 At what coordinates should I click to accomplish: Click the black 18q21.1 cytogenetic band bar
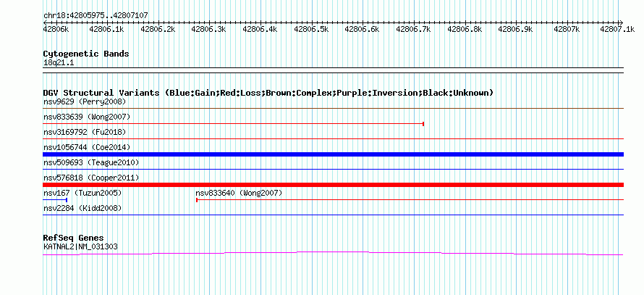tap(334, 70)
